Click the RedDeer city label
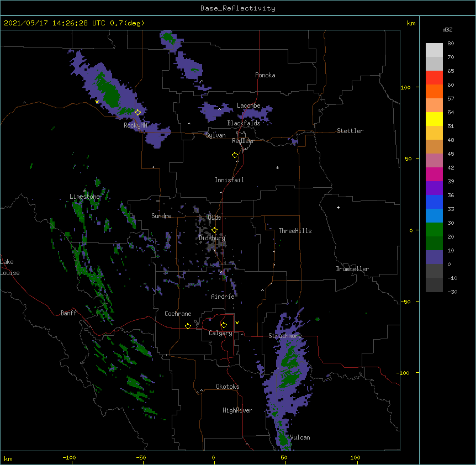The width and height of the screenshot is (476, 465). tap(243, 141)
